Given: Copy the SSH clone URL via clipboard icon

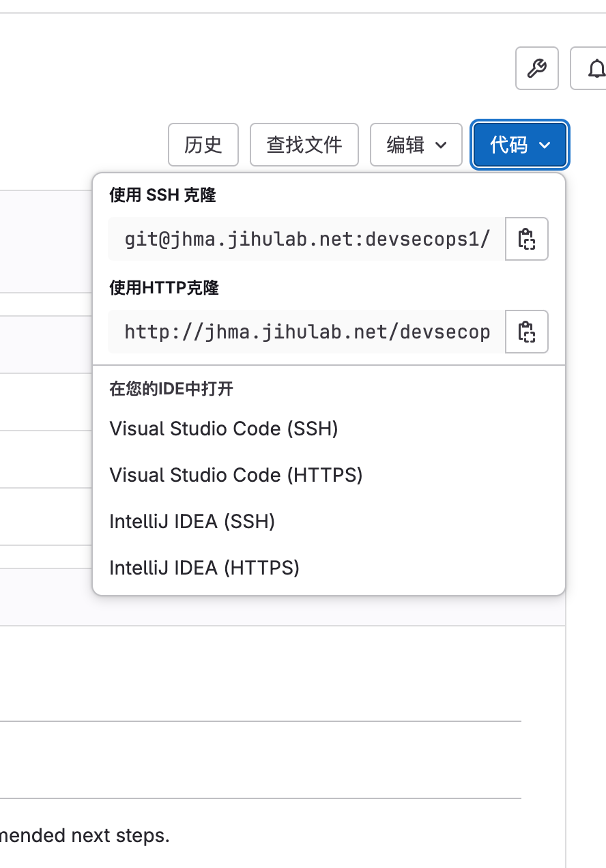Looking at the screenshot, I should (x=526, y=239).
